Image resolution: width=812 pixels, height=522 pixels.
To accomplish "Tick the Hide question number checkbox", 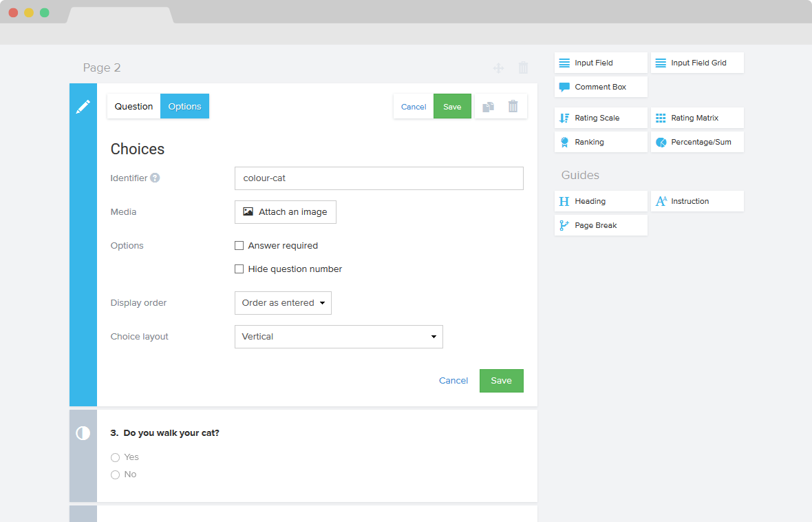I will coord(239,269).
